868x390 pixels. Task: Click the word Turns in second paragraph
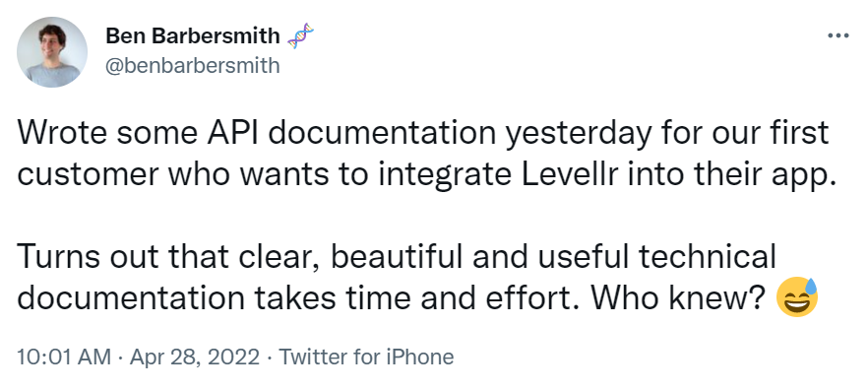pos(55,256)
